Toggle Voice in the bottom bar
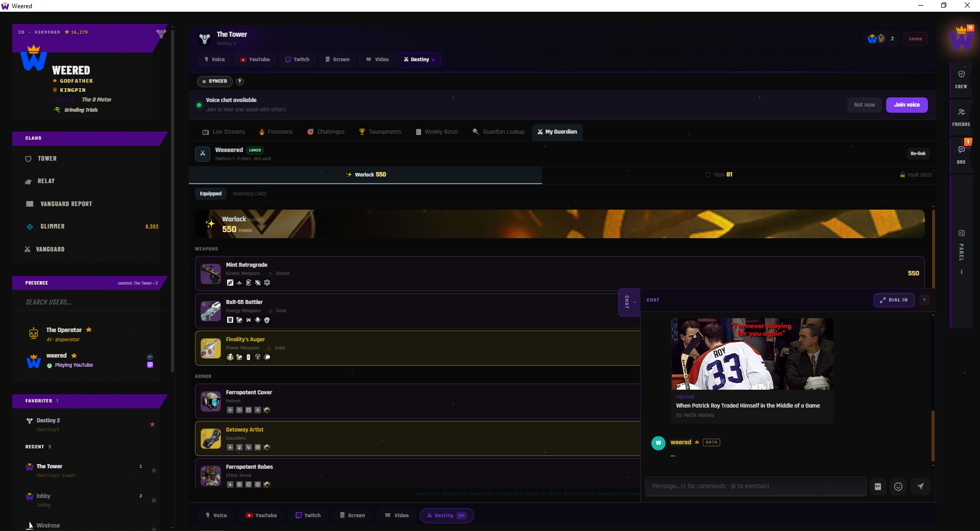Screen dimensions: 980x531 pos(216,516)
